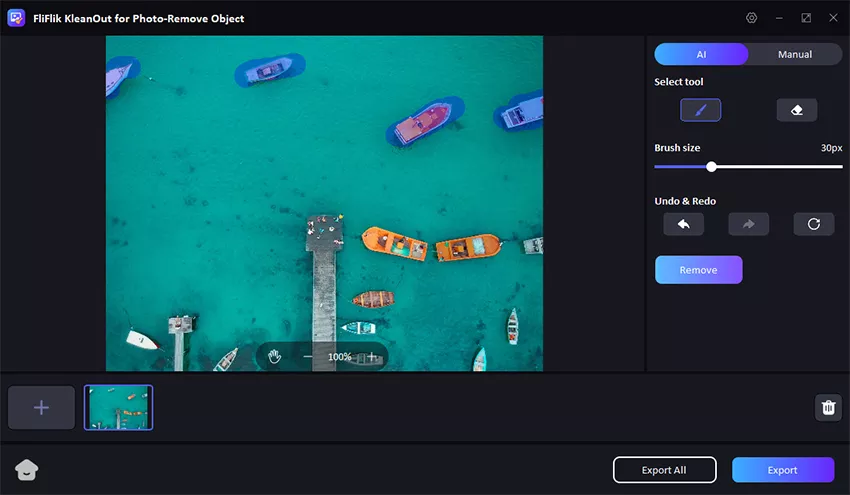
Task: Click the Export button
Action: pos(782,470)
